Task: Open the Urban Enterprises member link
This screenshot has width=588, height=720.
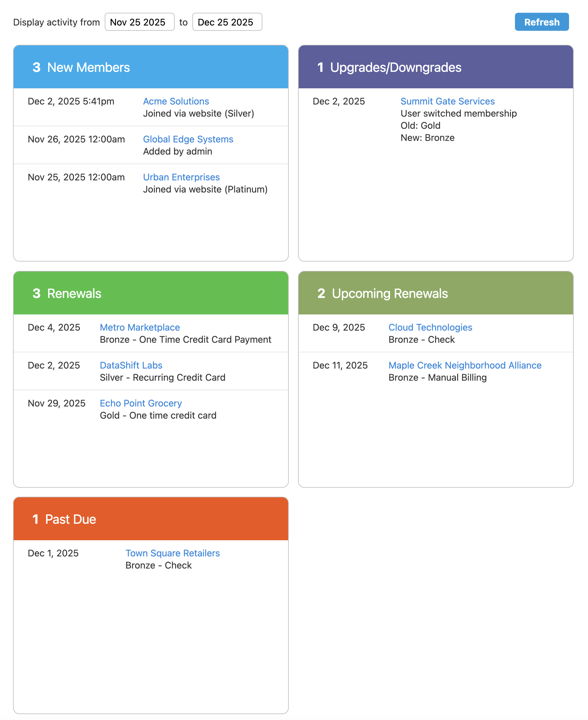Action: click(181, 177)
